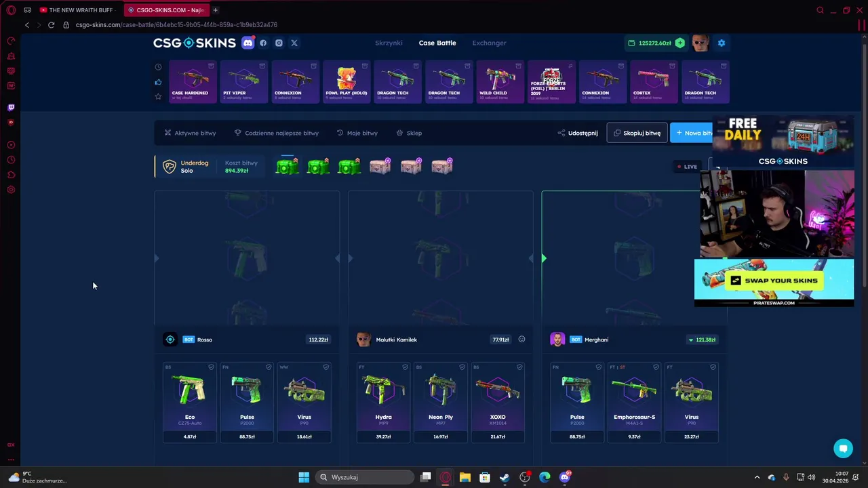Open Opera sidebar settings gear
Screen dimensions: 868x488
(x=11, y=190)
